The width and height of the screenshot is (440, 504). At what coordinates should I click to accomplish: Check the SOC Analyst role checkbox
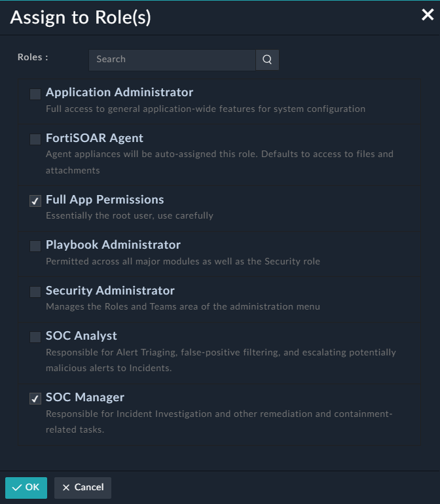pyautogui.click(x=35, y=337)
